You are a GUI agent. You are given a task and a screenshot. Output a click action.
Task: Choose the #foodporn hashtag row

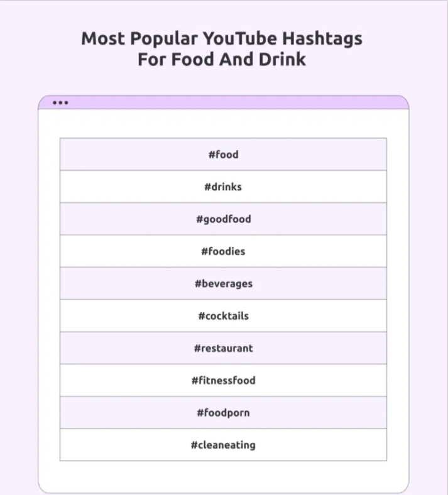pyautogui.click(x=223, y=413)
